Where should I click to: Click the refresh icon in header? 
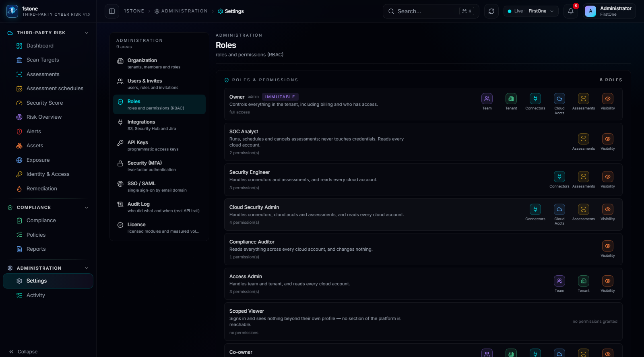point(491,11)
